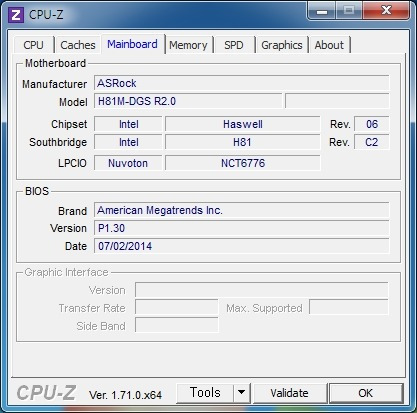
Task: Click the BIOS version P1.30 field
Action: pyautogui.click(x=241, y=228)
